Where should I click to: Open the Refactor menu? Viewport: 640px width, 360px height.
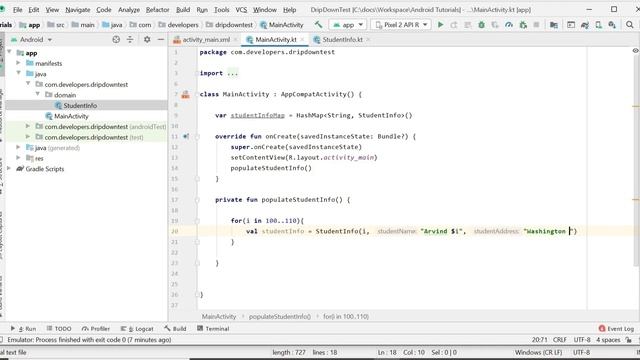(158, 9)
